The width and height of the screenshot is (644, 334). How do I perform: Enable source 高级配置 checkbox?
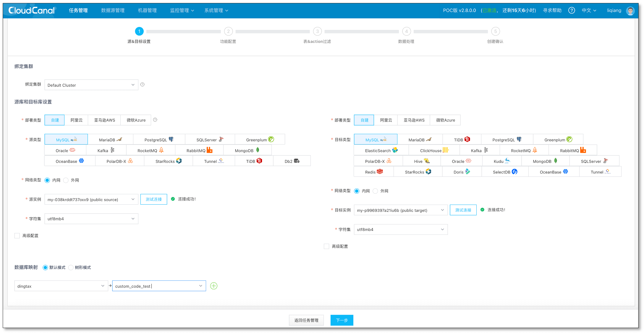[17, 236]
